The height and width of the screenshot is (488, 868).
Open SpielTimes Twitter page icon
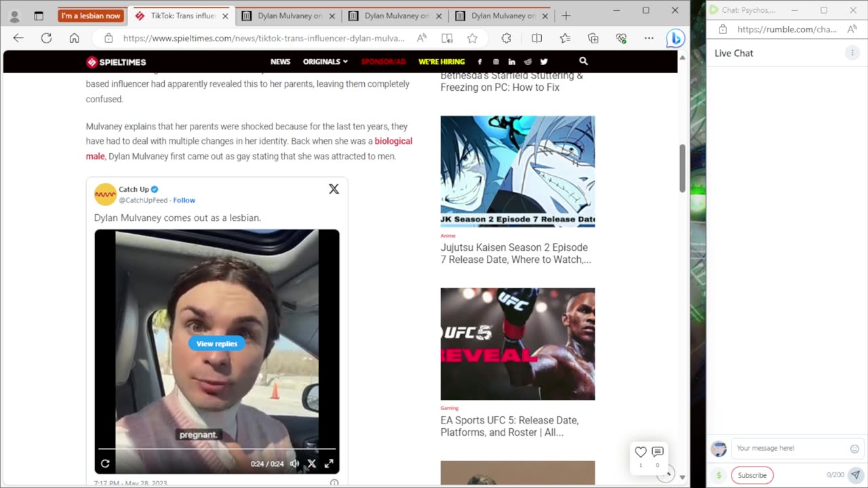tap(544, 62)
